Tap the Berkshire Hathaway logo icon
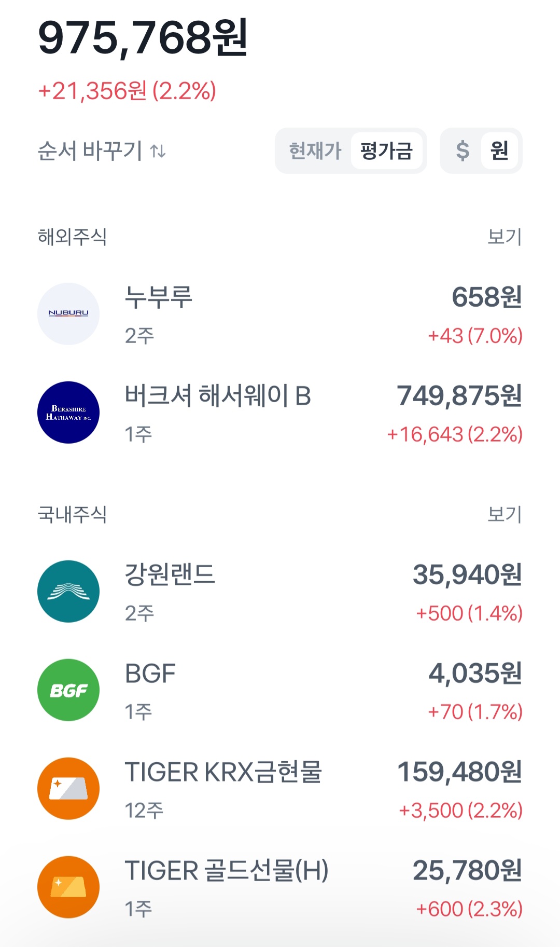This screenshot has width=560, height=947. (68, 413)
